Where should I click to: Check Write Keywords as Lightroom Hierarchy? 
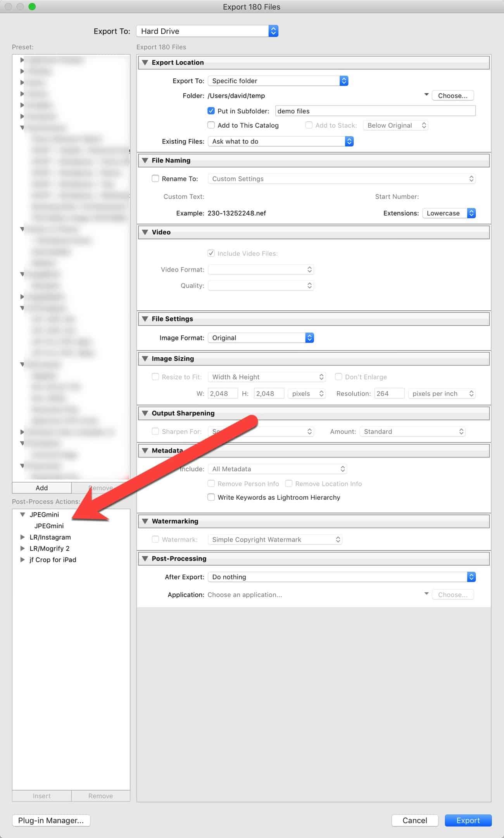(211, 497)
